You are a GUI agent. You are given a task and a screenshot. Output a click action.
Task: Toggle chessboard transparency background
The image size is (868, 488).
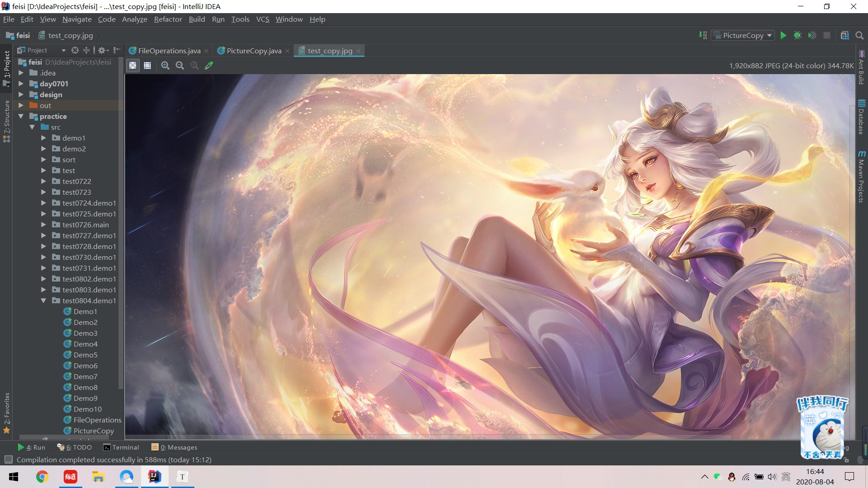pos(132,66)
